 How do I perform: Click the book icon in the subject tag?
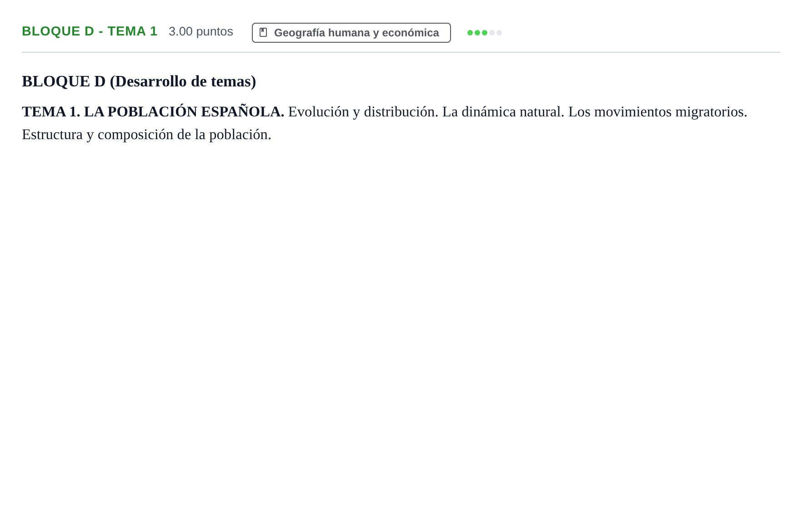[x=263, y=32]
